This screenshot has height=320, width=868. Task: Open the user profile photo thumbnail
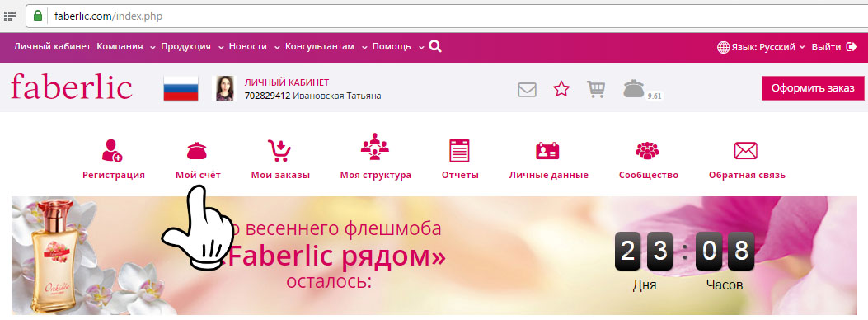(x=225, y=88)
